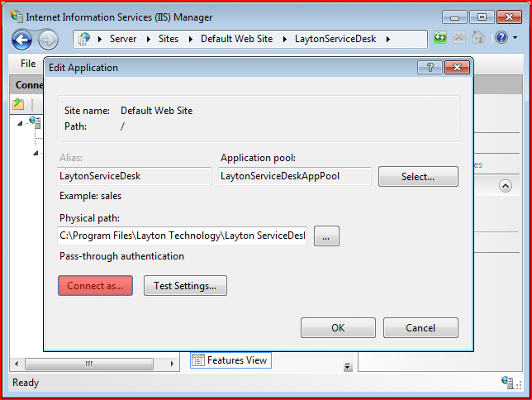This screenshot has height=400, width=532.
Task: Close the Edit Application dialog
Action: [x=457, y=68]
